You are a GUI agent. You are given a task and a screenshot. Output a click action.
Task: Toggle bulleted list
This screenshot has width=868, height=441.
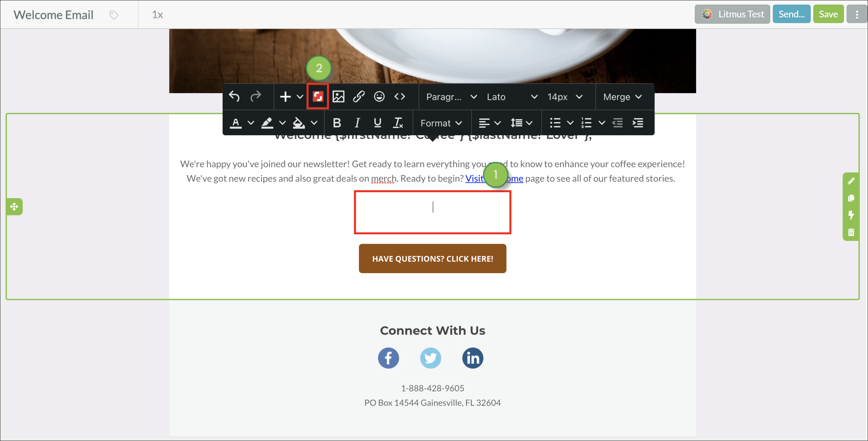coord(555,123)
